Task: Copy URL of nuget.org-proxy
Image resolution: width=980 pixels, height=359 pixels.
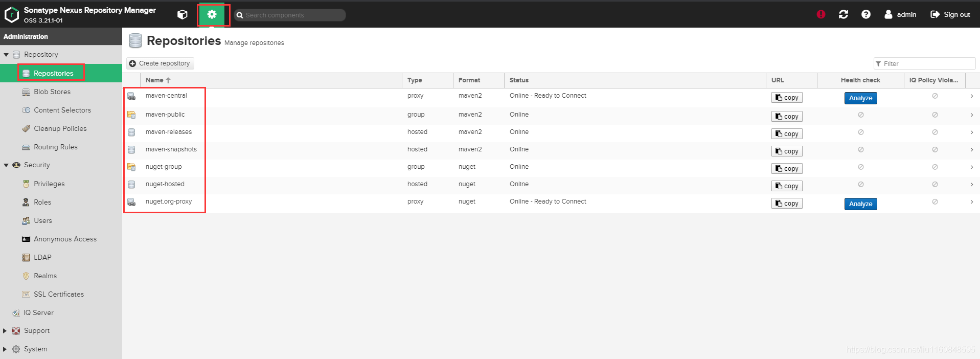Action: click(787, 204)
